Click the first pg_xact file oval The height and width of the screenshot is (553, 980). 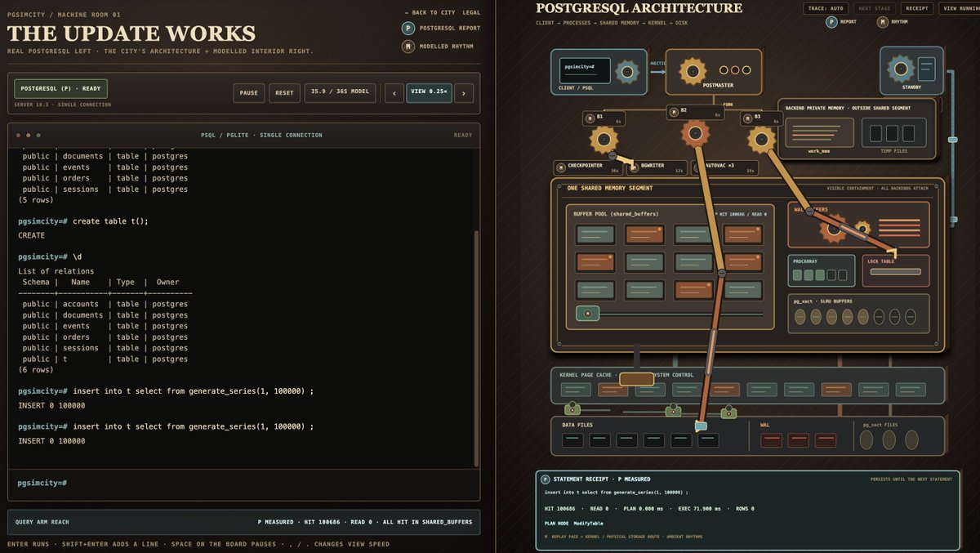pyautogui.click(x=866, y=439)
